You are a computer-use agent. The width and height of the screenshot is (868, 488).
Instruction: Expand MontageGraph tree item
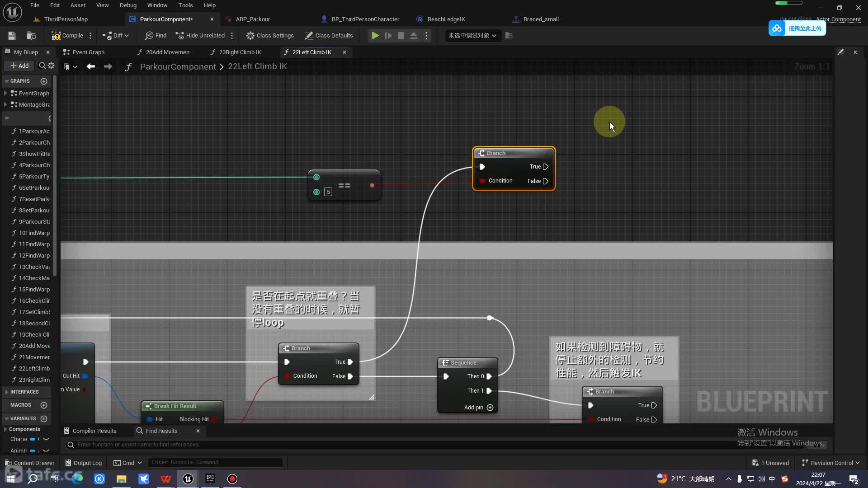(5, 104)
